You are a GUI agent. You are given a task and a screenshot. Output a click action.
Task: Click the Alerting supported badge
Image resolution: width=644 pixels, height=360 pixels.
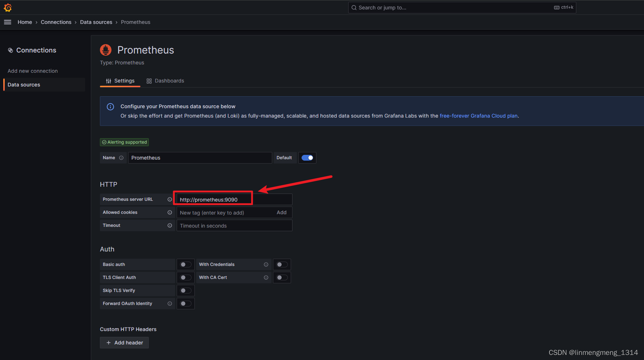coord(124,142)
